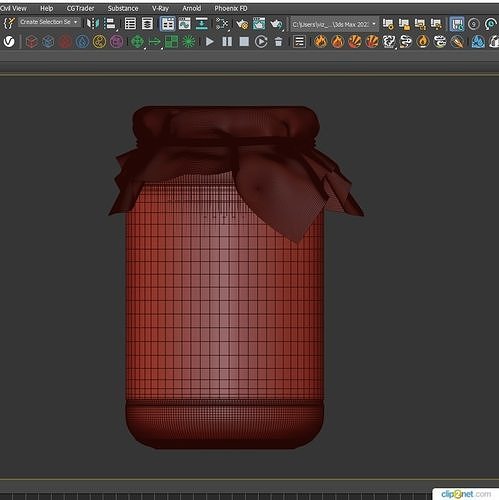
Task: Click the Align tool icon
Action: click(x=110, y=24)
